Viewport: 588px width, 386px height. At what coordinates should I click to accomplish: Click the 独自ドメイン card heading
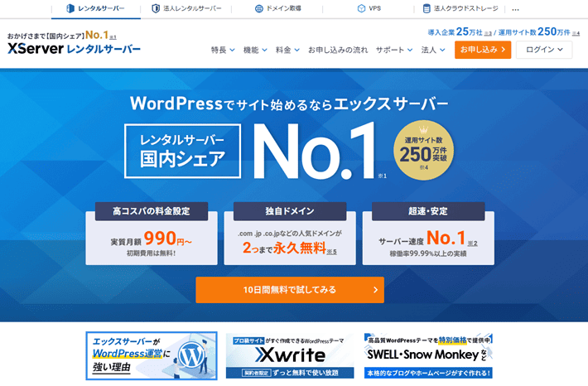[x=290, y=211]
